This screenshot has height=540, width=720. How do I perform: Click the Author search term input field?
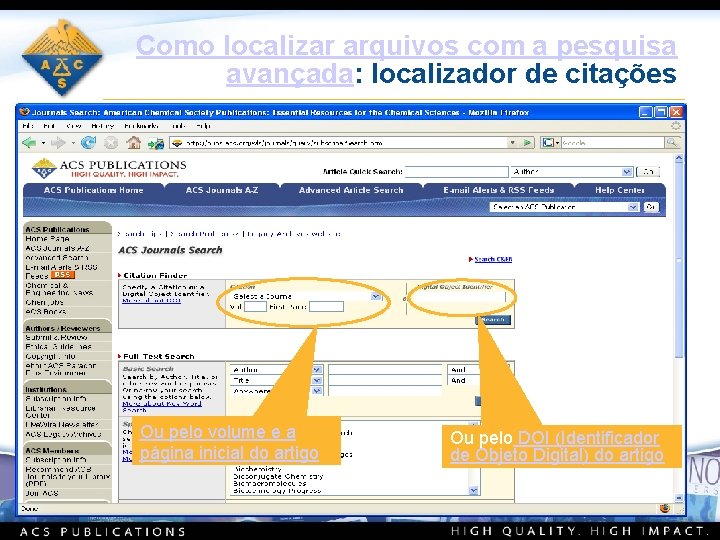click(385, 370)
